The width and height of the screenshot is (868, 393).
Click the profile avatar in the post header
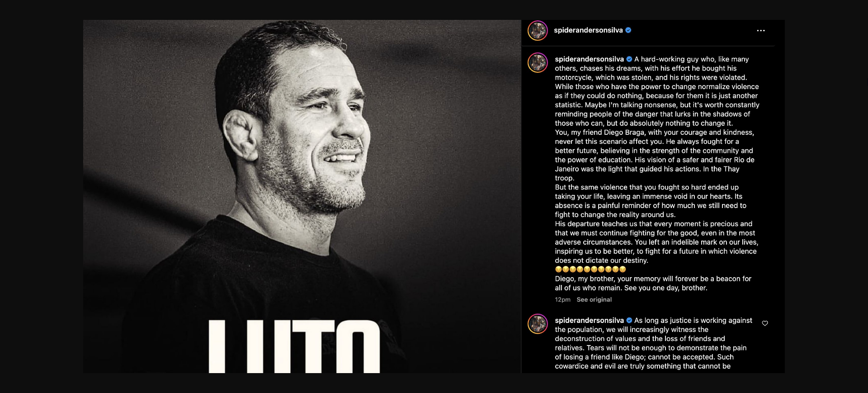point(538,31)
